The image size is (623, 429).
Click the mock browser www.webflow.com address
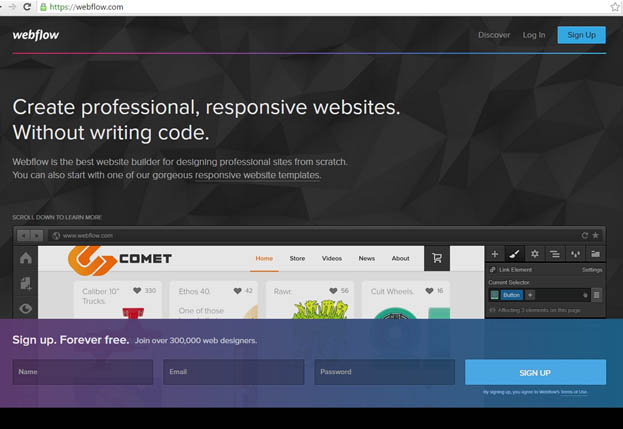(87, 236)
